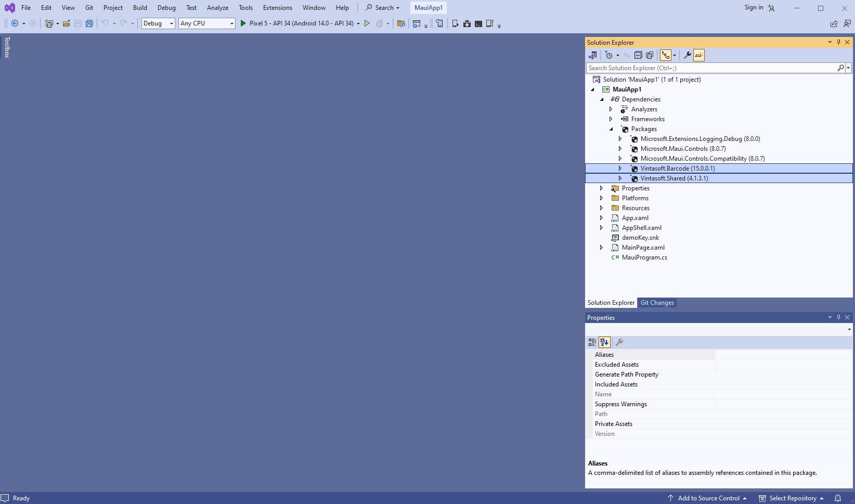
Task: Click the Pixel 5 - API 34 run button label
Action: click(301, 23)
